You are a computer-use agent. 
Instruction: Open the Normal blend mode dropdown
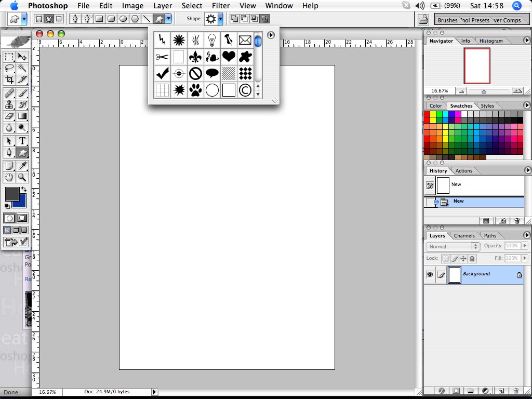[x=453, y=246]
